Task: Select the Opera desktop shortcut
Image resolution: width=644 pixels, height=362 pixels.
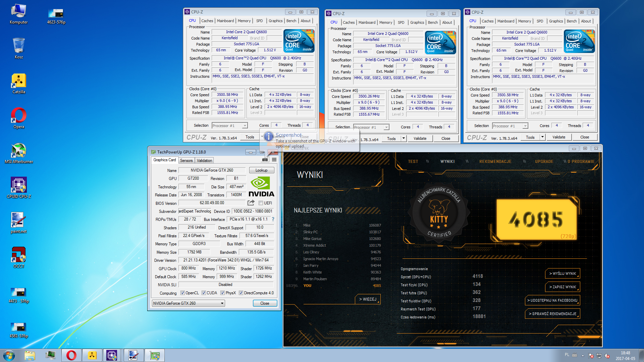Action: pos(19,118)
